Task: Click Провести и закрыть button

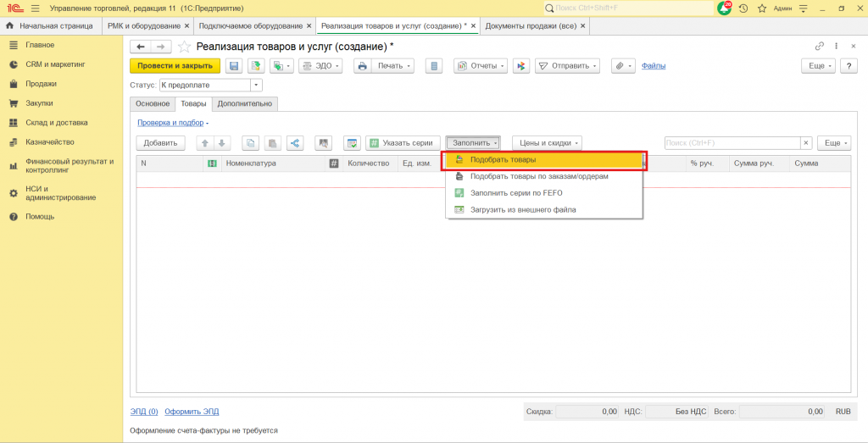Action: [x=175, y=66]
